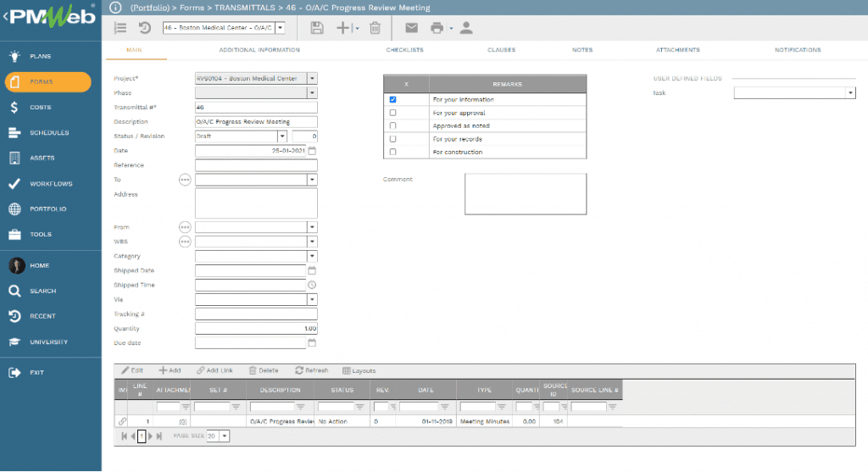868x472 pixels.
Task: Switch to the Attachments tab
Action: [x=678, y=50]
